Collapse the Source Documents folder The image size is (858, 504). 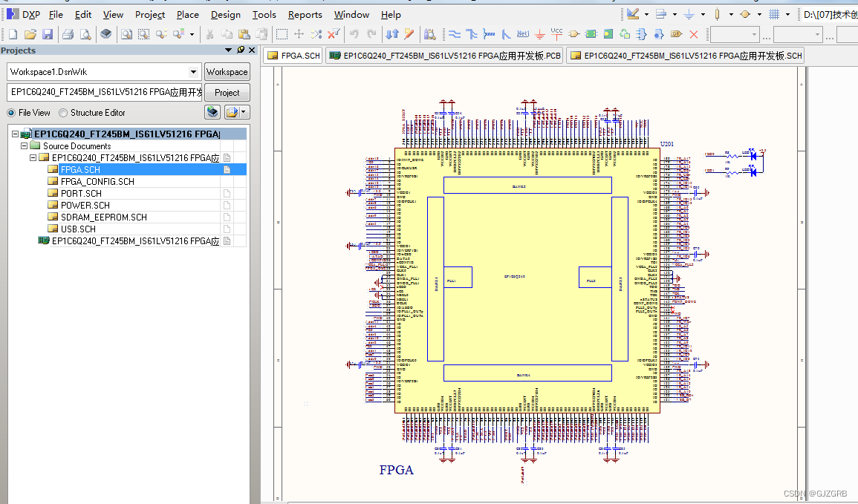tap(24, 145)
